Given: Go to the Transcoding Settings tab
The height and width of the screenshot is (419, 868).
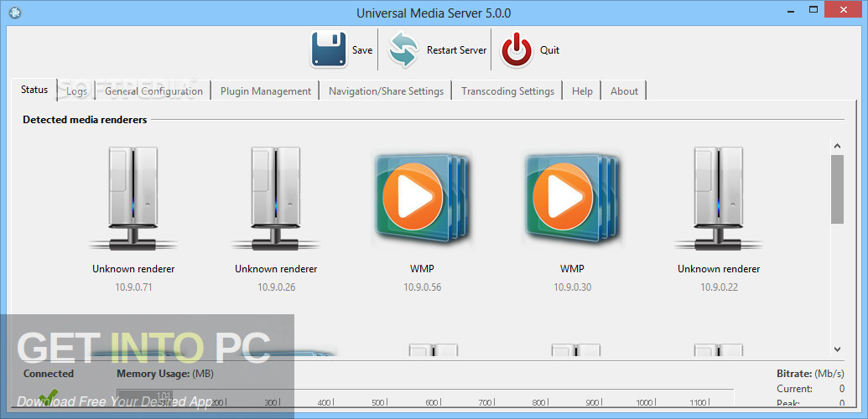Looking at the screenshot, I should click(x=507, y=91).
